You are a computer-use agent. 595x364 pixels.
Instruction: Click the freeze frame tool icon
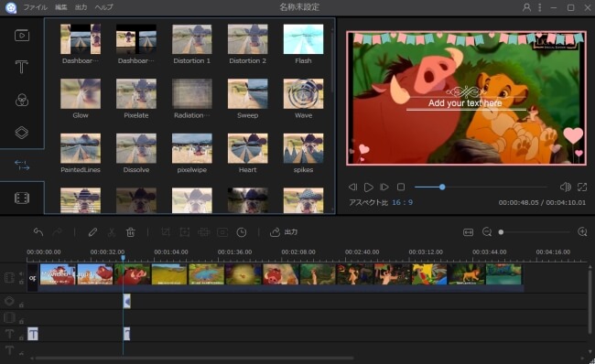point(222,232)
